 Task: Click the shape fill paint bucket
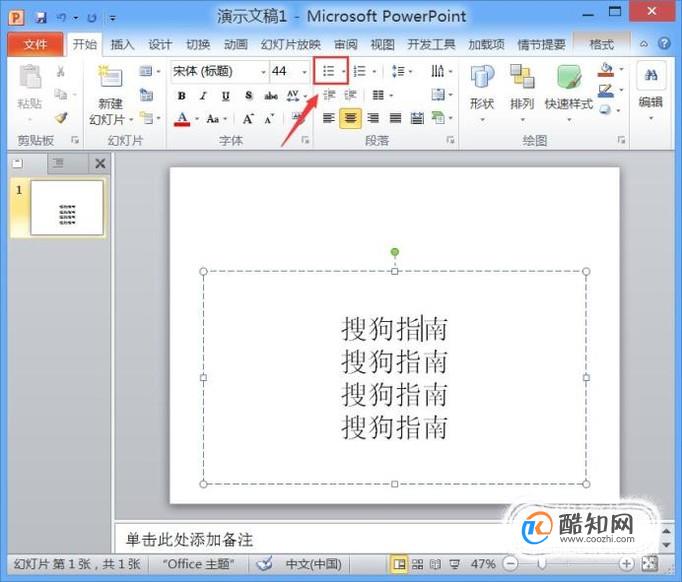pos(606,70)
